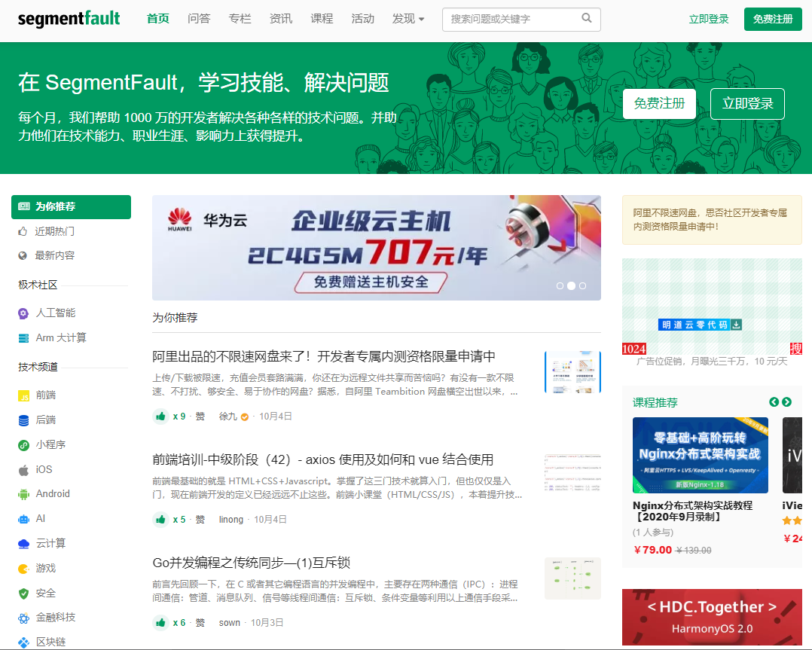Click the AI robot icon

pos(24,519)
